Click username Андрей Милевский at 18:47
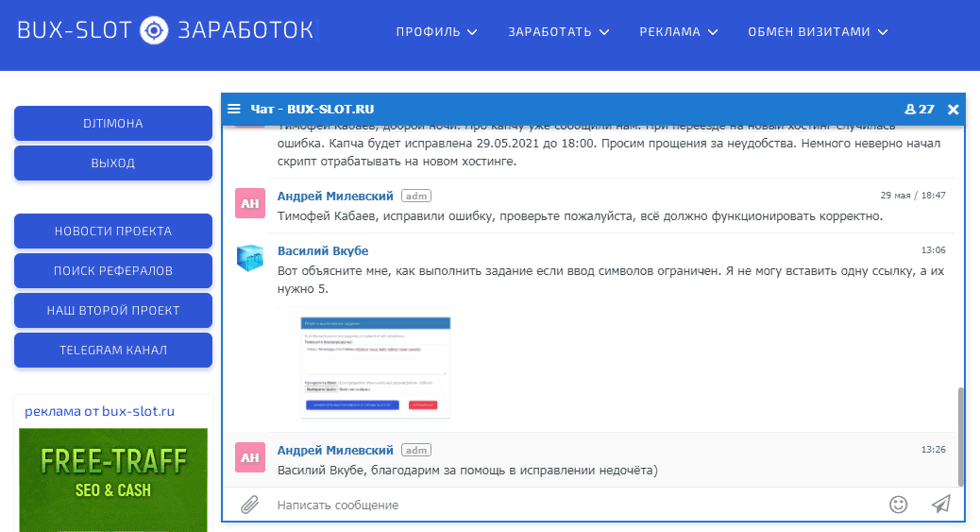The width and height of the screenshot is (980, 532). pos(335,196)
